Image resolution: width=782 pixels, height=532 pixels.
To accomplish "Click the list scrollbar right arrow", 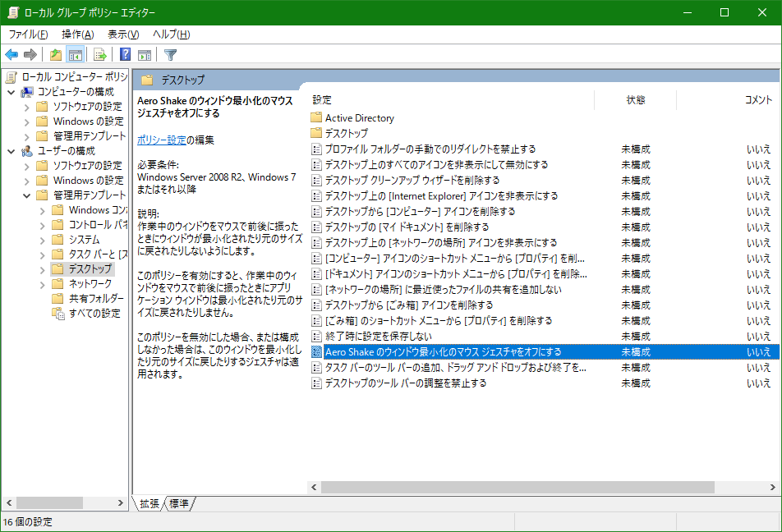I will pos(772,487).
